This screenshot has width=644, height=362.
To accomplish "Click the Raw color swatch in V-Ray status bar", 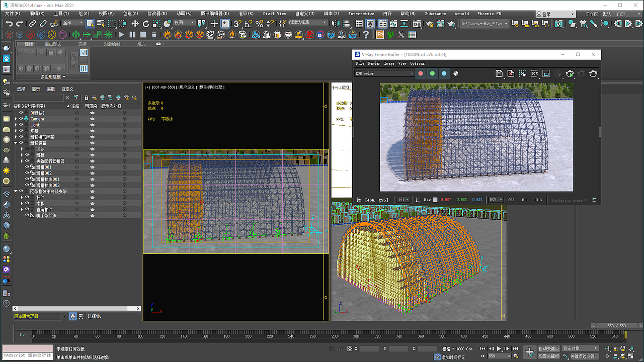I will click(435, 200).
